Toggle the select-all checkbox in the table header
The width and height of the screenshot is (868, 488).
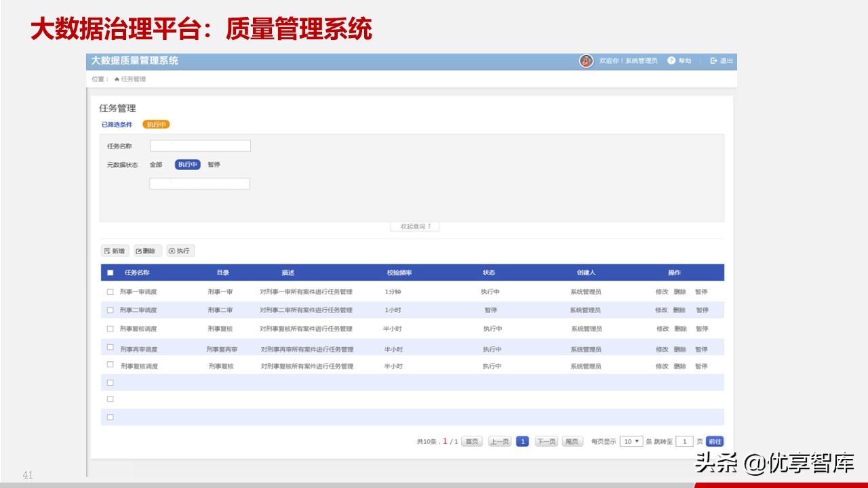pos(111,273)
